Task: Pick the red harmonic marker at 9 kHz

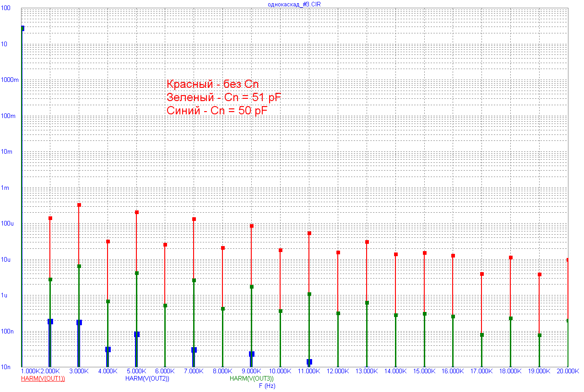Action: 252,226
